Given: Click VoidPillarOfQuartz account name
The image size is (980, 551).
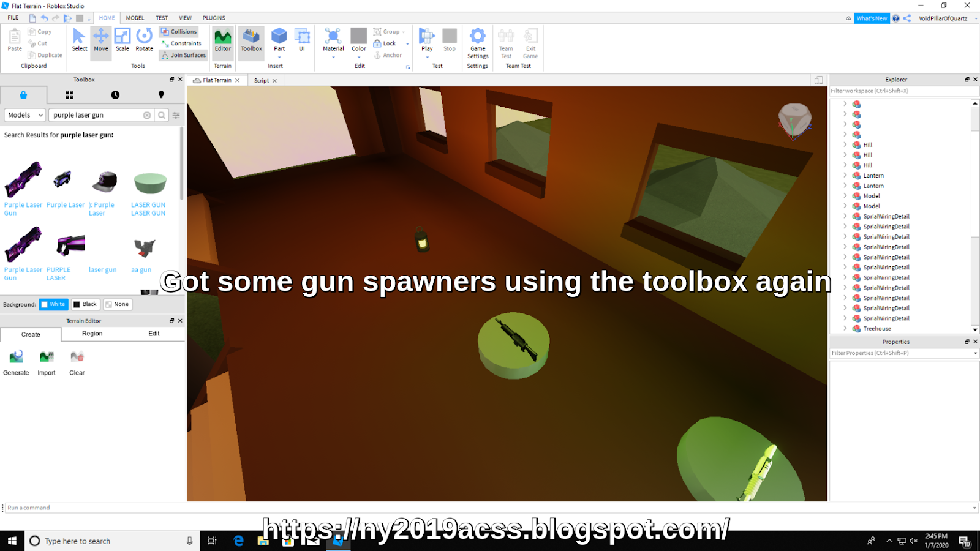Looking at the screenshot, I should click(x=943, y=18).
